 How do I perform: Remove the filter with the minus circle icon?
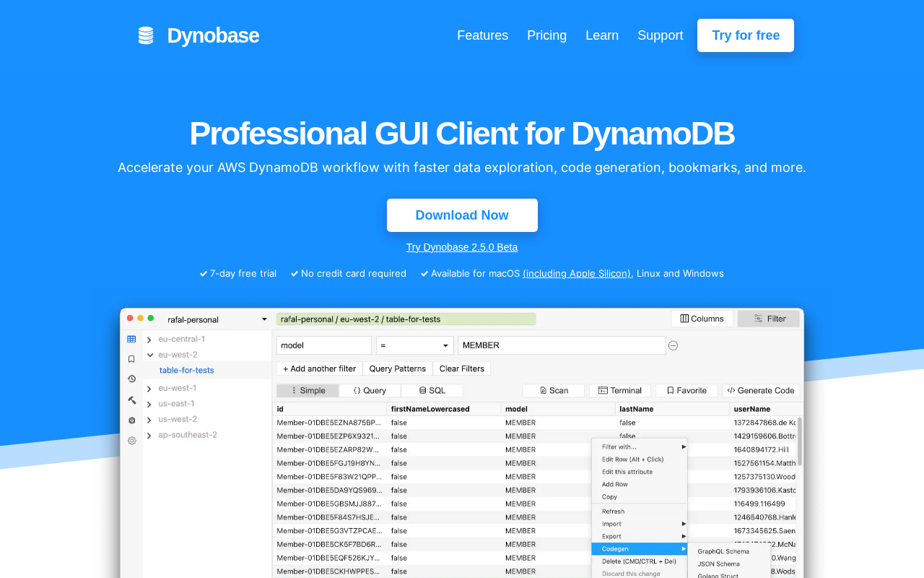click(x=673, y=345)
